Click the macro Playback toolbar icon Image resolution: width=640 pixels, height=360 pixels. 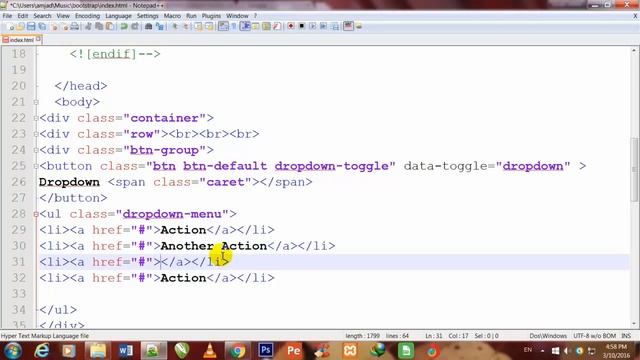click(313, 27)
